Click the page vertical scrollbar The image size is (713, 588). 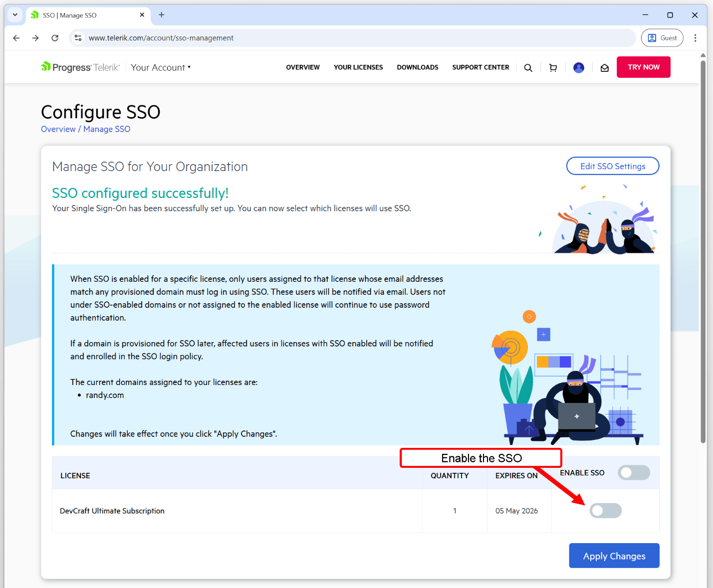click(x=703, y=252)
